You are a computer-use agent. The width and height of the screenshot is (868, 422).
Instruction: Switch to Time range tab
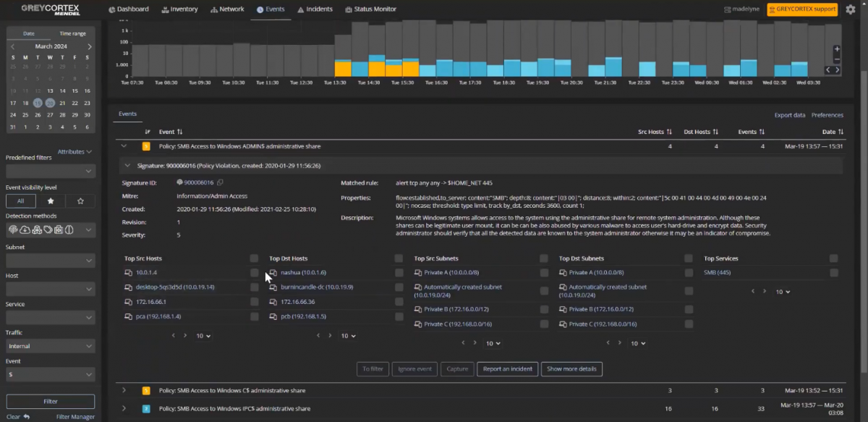pos(72,33)
